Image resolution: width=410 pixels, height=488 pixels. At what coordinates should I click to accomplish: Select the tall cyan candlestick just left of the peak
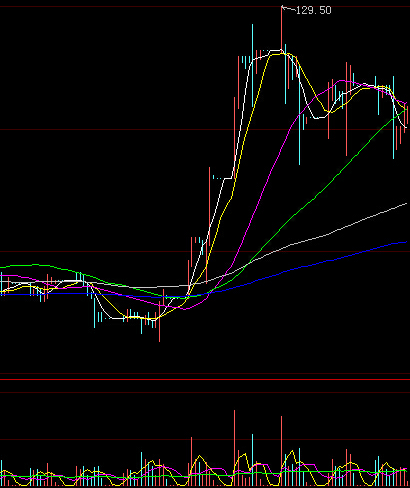tap(252, 66)
